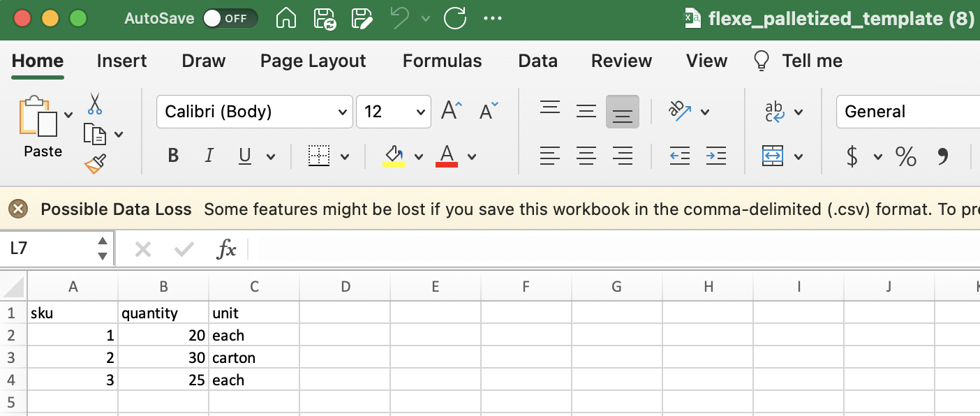Expand the Wrap Text options arrow
Screen dimensions: 980x416
[799, 112]
